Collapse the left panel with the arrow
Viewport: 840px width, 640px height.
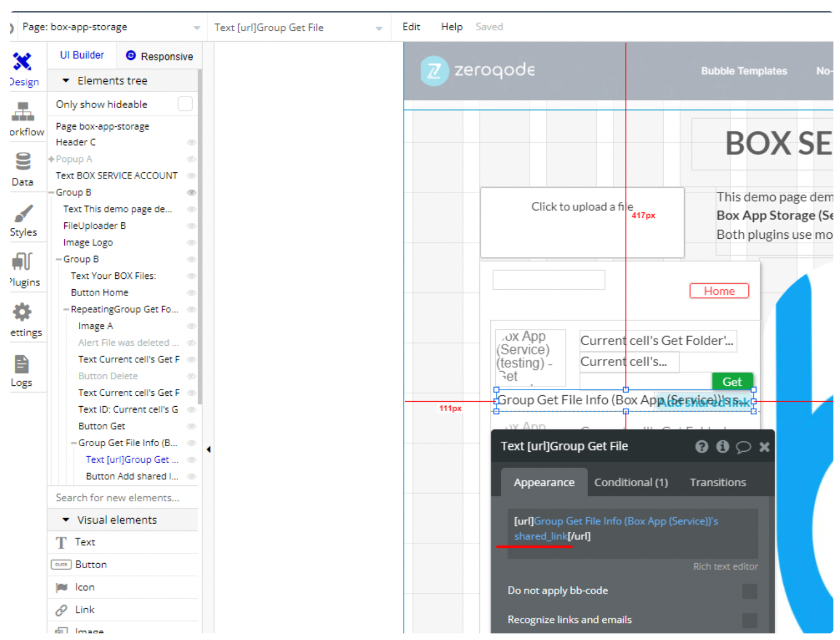(x=209, y=450)
